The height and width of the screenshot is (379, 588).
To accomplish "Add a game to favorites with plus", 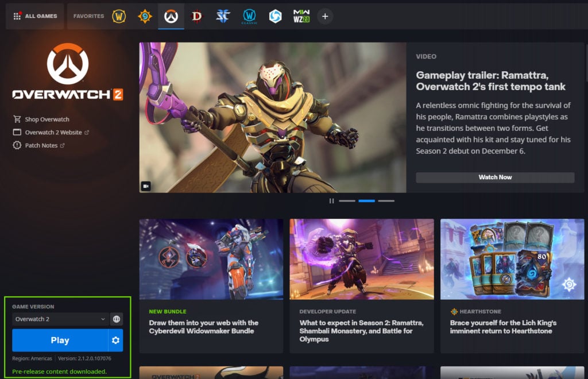I will tap(325, 16).
